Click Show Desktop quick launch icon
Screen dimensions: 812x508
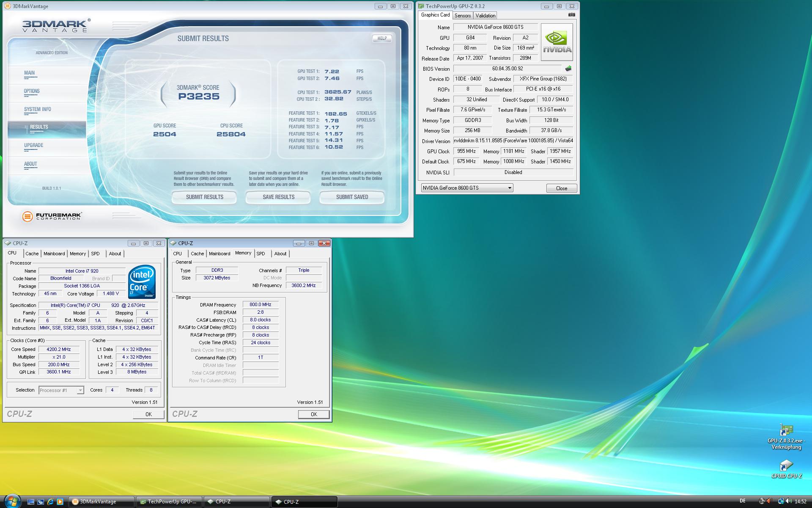pos(31,502)
